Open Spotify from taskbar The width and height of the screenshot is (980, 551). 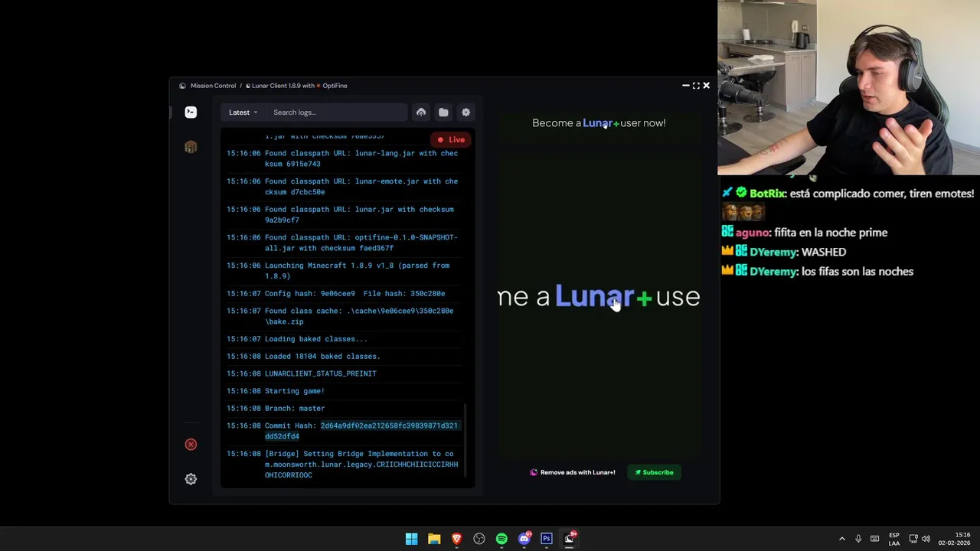[x=501, y=539]
